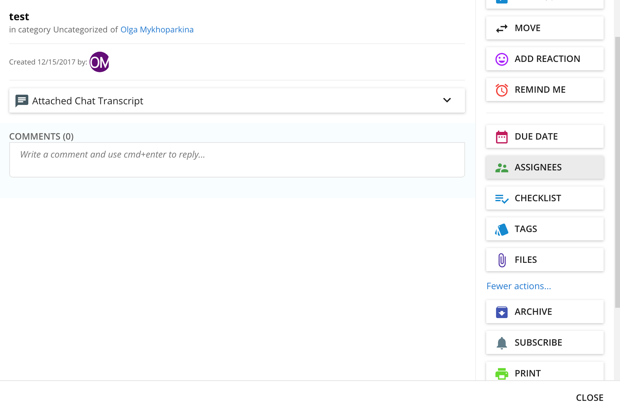Click the Move arrows icon
Image resolution: width=620 pixels, height=414 pixels.
click(x=501, y=28)
